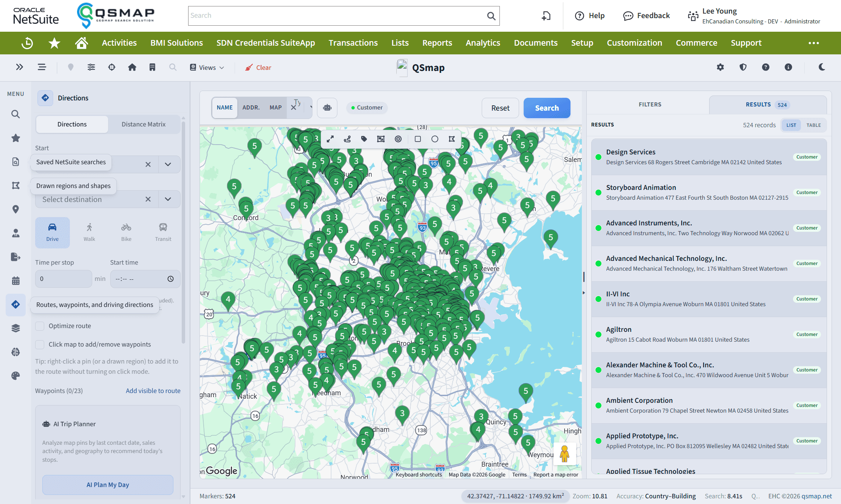Open sidebar color palette theme icon
This screenshot has width=841, height=504.
[x=15, y=376]
